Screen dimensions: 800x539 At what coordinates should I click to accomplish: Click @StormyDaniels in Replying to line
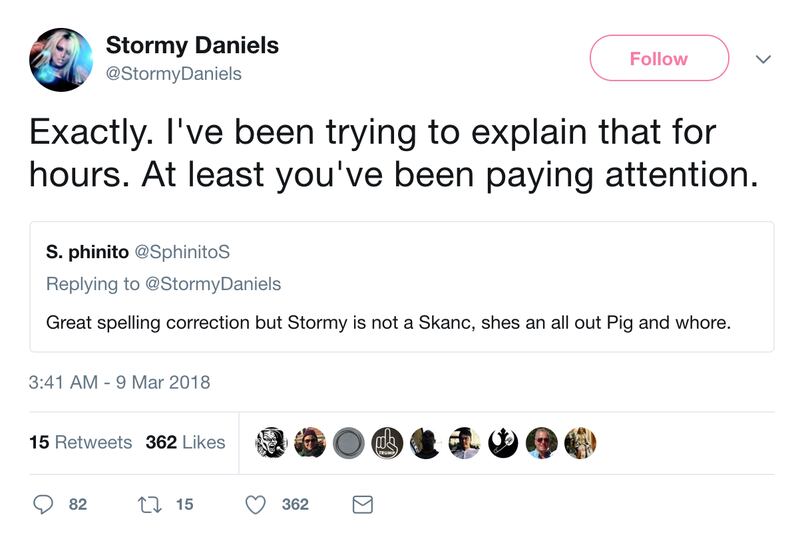tap(213, 284)
